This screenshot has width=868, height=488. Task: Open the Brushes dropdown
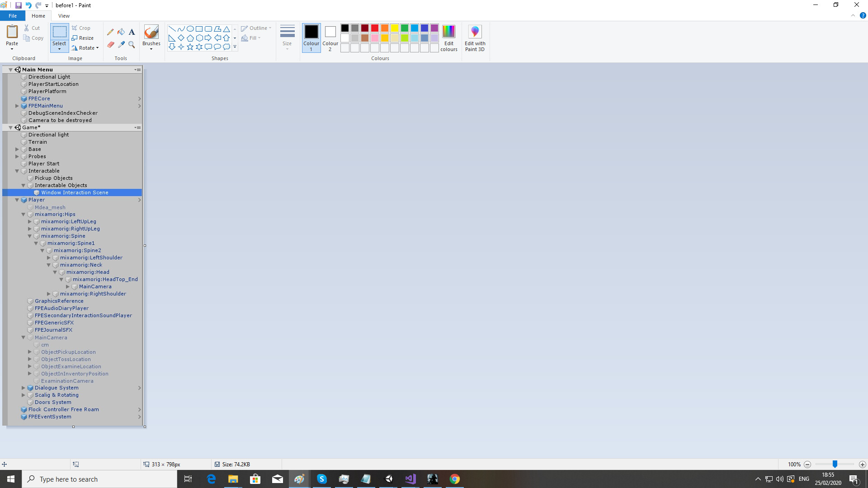point(151,49)
